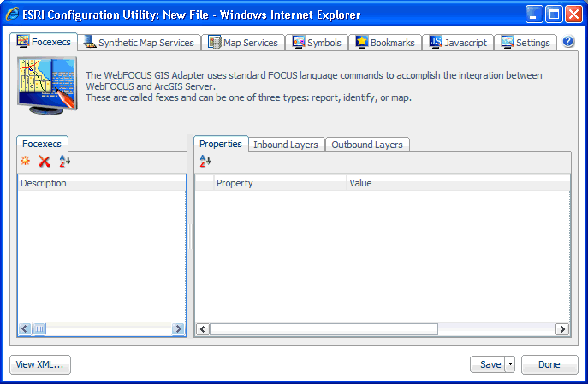Click the Done button

(x=549, y=364)
